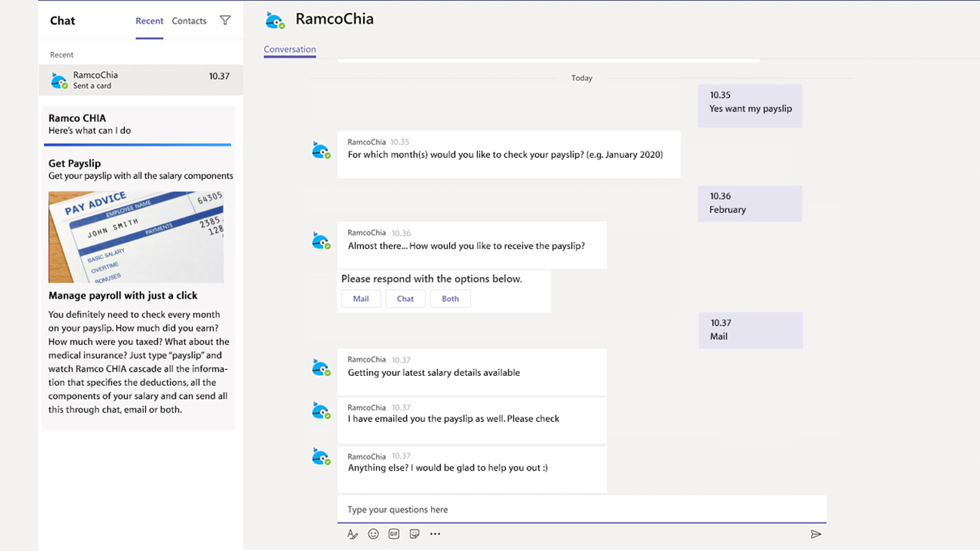Choose the Chat response option
The height and width of the screenshot is (551, 980).
[405, 298]
